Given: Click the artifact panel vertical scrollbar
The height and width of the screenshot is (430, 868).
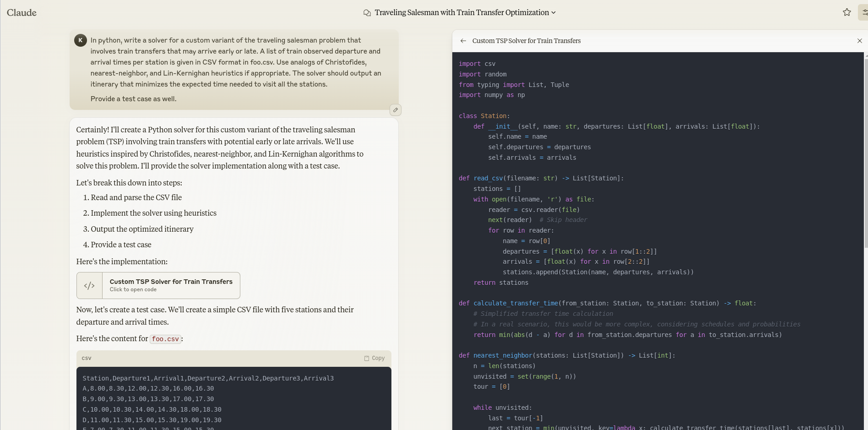Looking at the screenshot, I should click(x=866, y=153).
